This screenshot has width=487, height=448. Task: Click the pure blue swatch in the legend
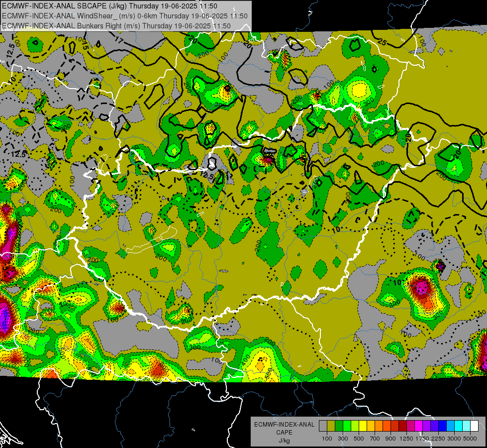click(x=443, y=426)
